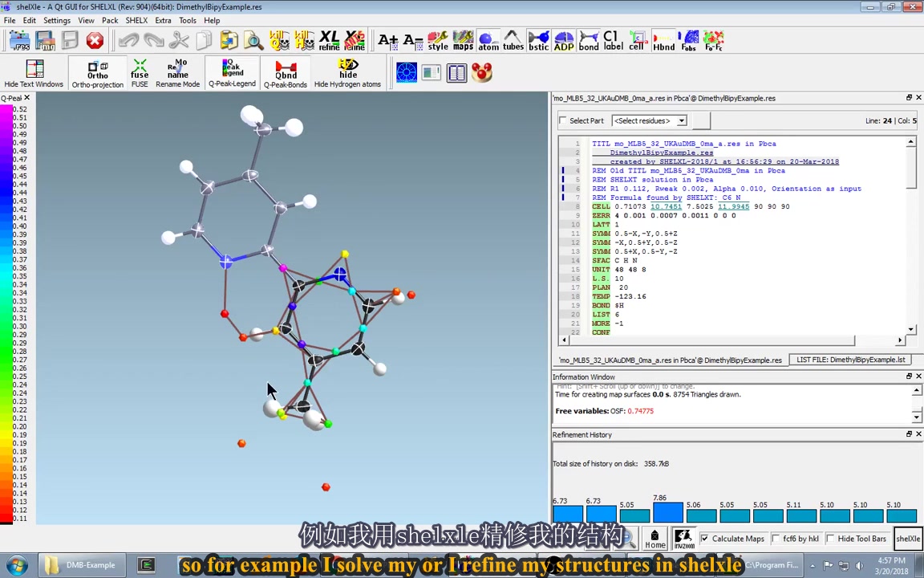Open the SHELX menu
The image size is (924, 578).
click(136, 20)
